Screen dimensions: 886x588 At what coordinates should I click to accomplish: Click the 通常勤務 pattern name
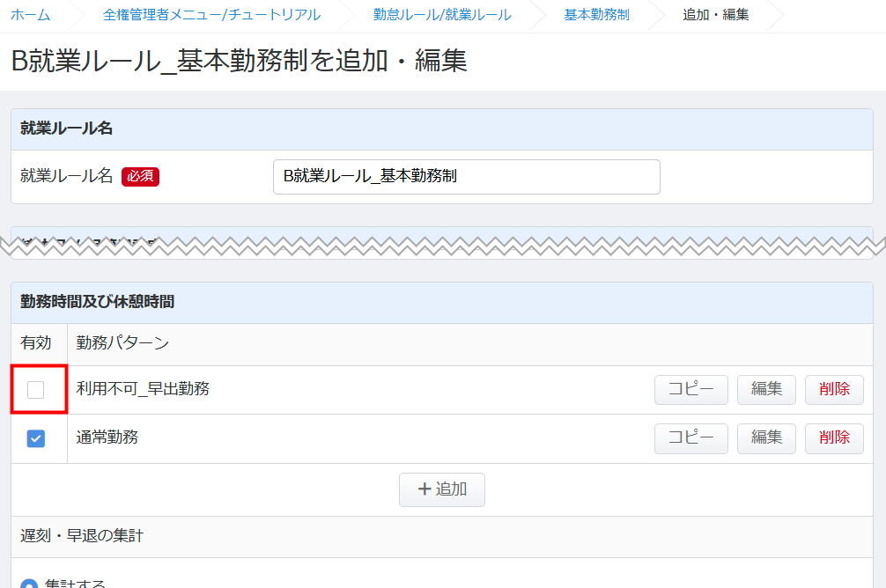pos(107,437)
